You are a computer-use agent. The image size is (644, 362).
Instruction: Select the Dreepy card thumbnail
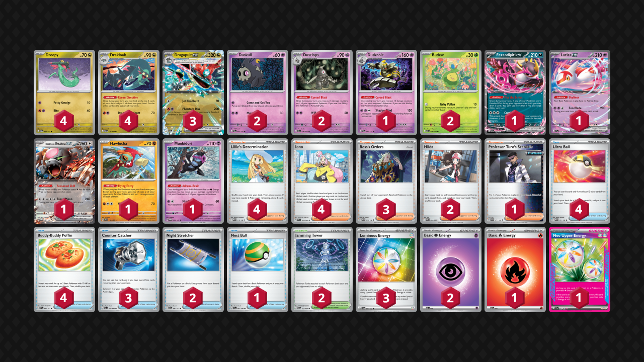(64, 93)
